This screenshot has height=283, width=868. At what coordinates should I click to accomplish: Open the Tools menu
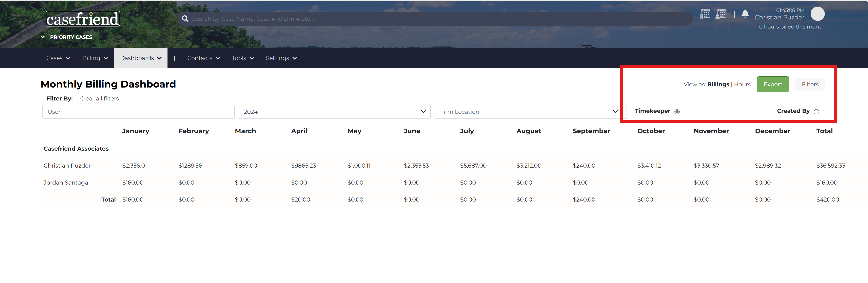(x=243, y=58)
